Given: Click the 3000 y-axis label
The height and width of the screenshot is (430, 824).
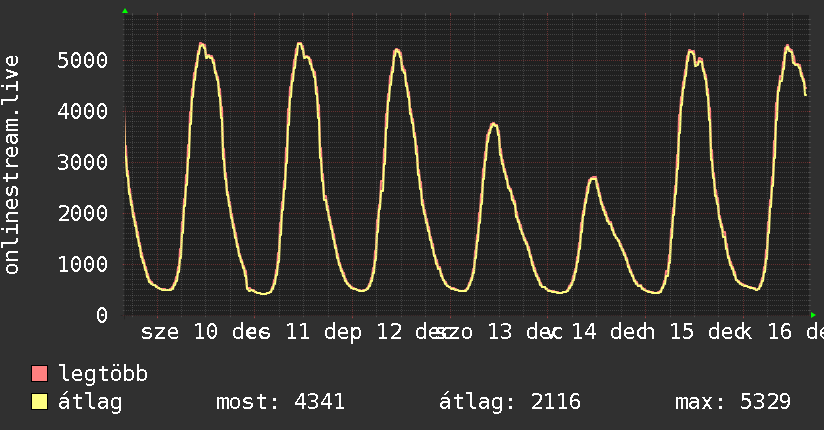Looking at the screenshot, I should coord(83,162).
